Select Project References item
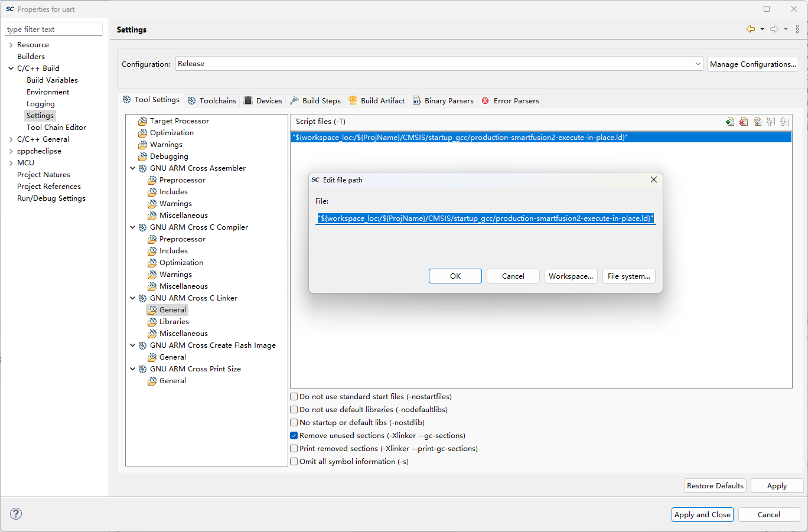 tap(49, 187)
